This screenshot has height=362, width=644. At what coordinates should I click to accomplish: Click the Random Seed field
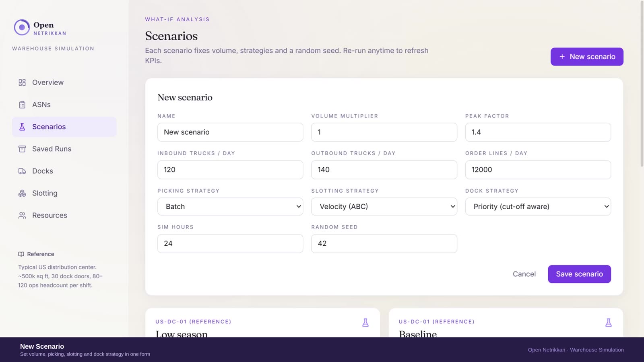coord(384,243)
